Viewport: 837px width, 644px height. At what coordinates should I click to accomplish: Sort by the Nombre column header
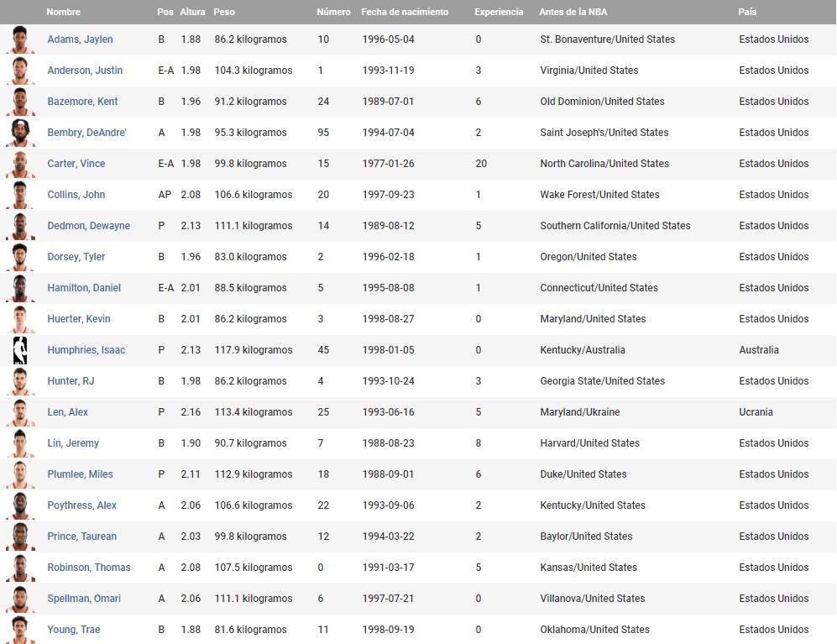pos(63,12)
